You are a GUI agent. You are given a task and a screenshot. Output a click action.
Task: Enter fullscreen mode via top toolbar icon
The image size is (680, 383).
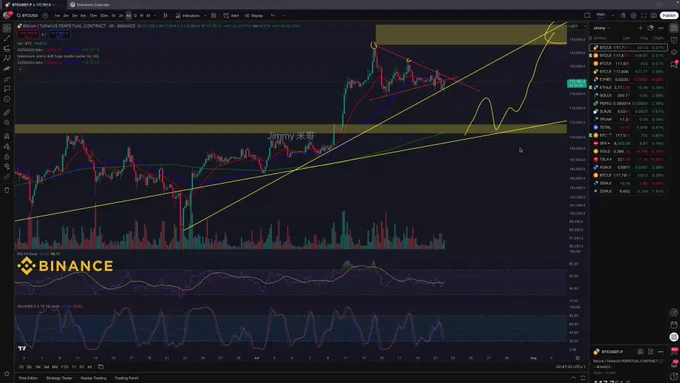coord(644,16)
